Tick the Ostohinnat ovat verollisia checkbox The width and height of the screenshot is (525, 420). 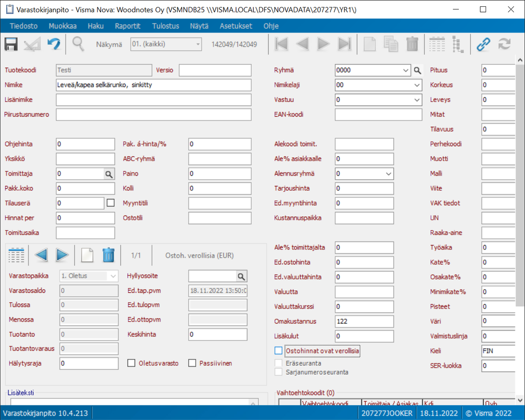pyautogui.click(x=279, y=351)
